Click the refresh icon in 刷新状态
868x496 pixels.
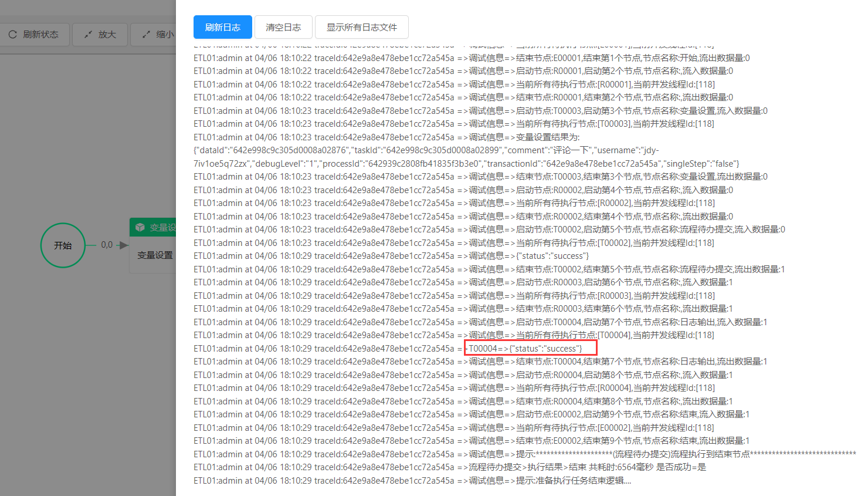(13, 35)
